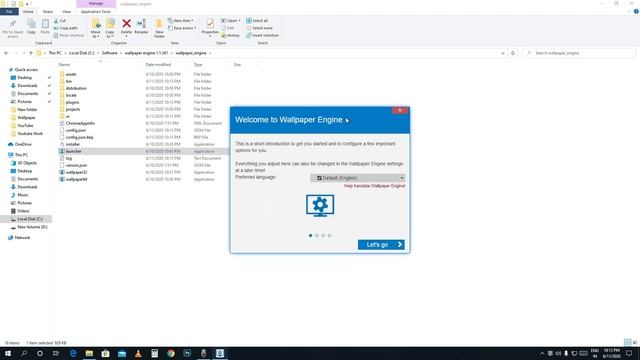Expand the Open dropdown in ribbon
Viewport: 640px width, 360px height.
pyautogui.click(x=231, y=20)
